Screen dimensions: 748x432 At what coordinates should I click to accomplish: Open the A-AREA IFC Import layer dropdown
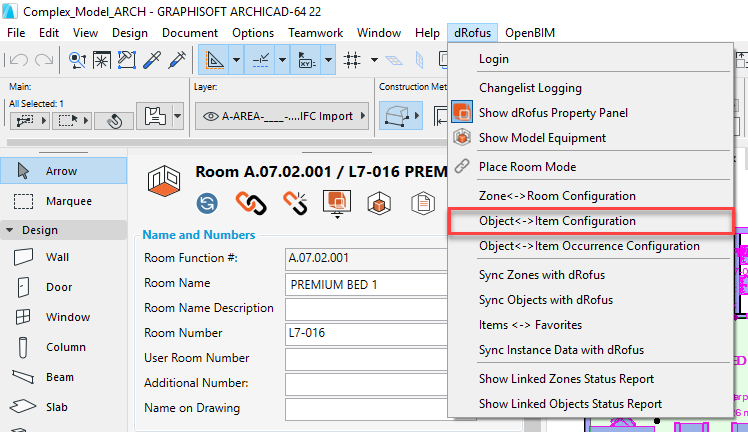click(x=362, y=116)
